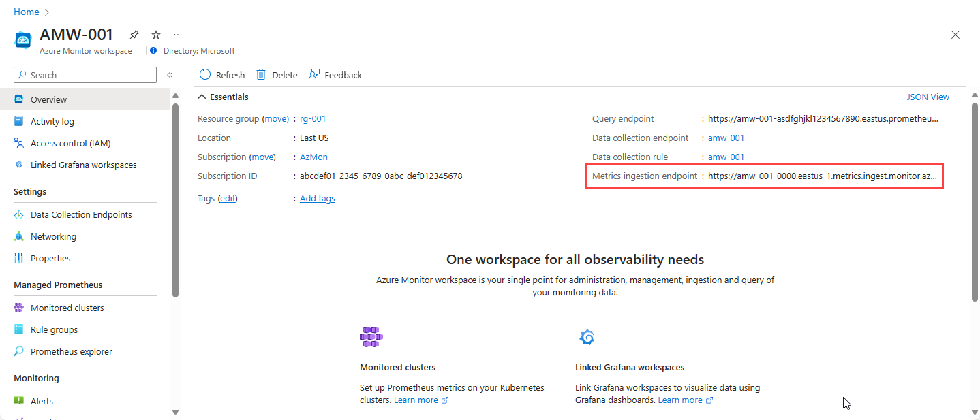
Task: Click the Add tags link
Action: tap(318, 198)
